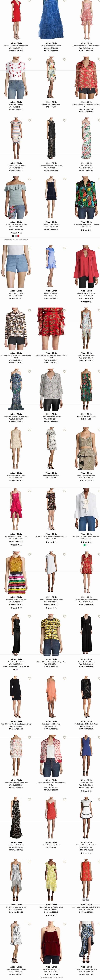Click heart on Kirby Ruffled Dress
Screen dimensions: 100x980
64,248
